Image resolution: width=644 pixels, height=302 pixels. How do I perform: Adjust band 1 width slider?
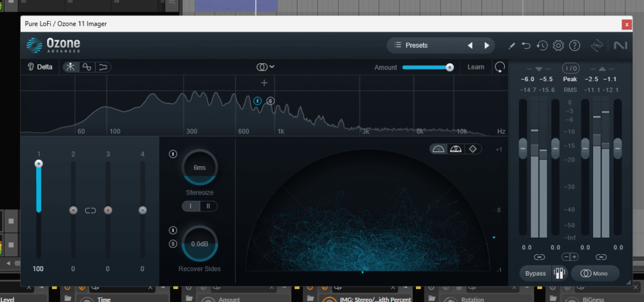[x=39, y=209]
